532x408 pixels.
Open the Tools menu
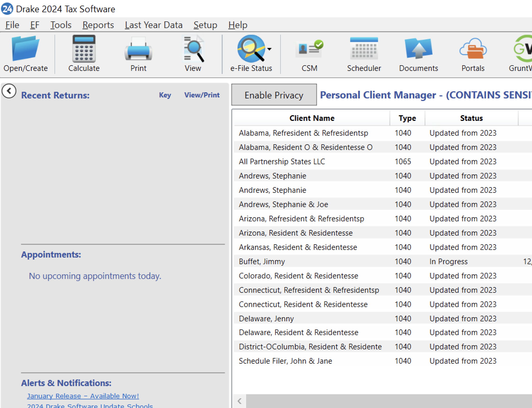coord(61,25)
